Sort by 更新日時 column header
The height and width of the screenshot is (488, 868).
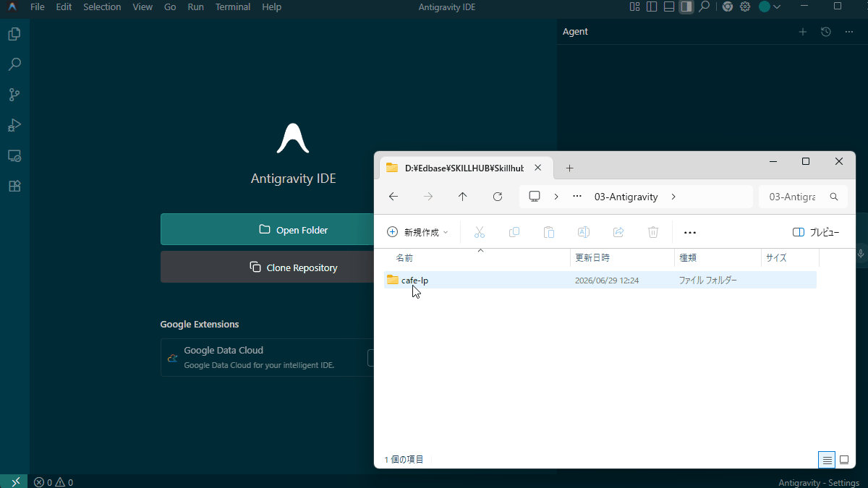coord(592,258)
